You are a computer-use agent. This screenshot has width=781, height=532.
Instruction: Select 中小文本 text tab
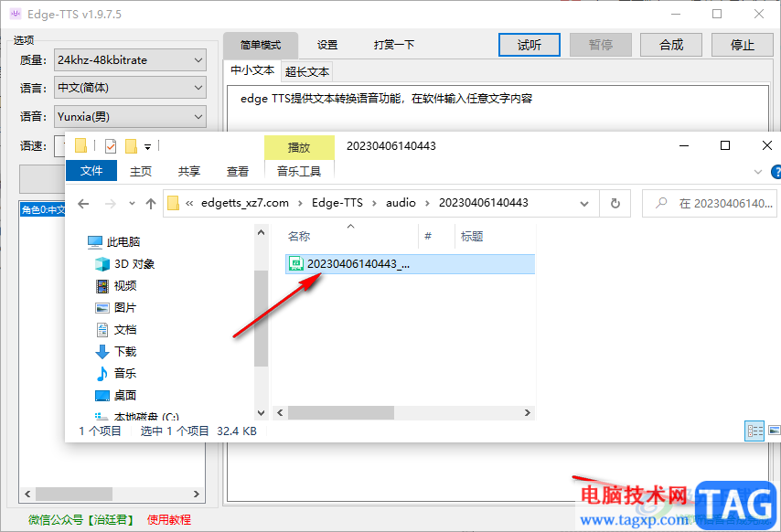(x=252, y=70)
